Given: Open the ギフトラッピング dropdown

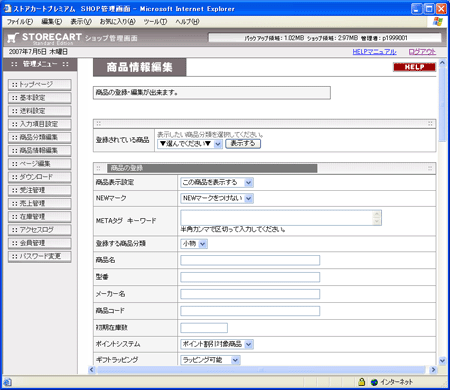Looking at the screenshot, I should pos(210,360).
